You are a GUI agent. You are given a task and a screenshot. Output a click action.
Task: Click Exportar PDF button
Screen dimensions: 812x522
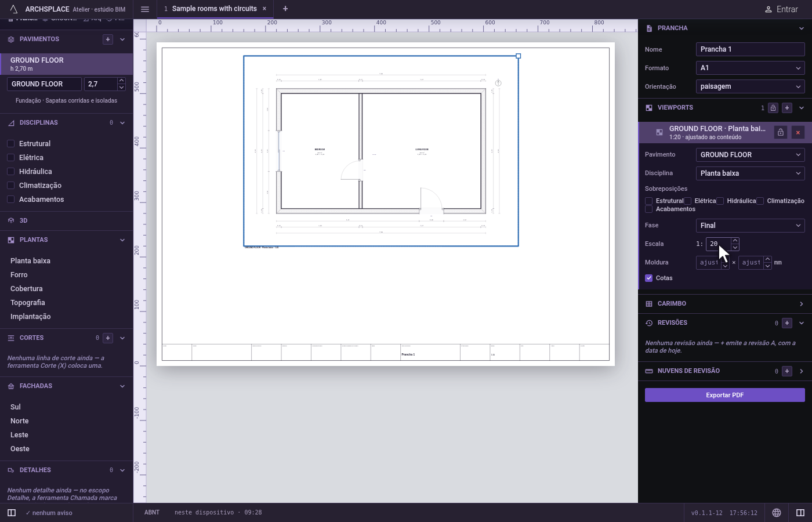click(725, 395)
